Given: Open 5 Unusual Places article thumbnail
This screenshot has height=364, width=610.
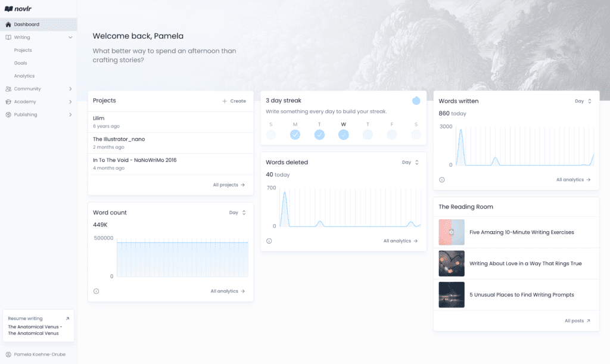Looking at the screenshot, I should click(x=452, y=294).
